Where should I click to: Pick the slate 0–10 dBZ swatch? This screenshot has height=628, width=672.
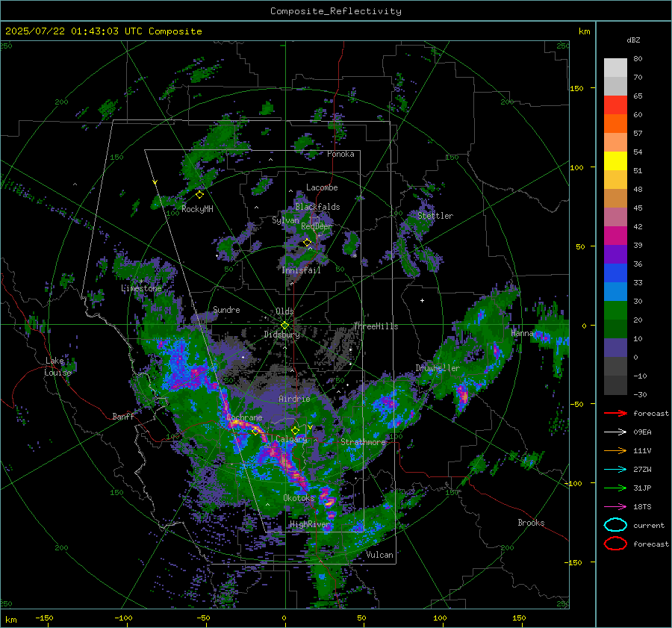pos(615,348)
